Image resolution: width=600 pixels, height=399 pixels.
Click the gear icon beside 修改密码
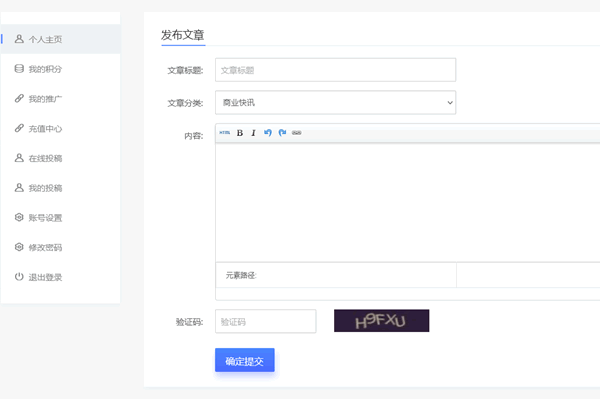click(x=19, y=247)
